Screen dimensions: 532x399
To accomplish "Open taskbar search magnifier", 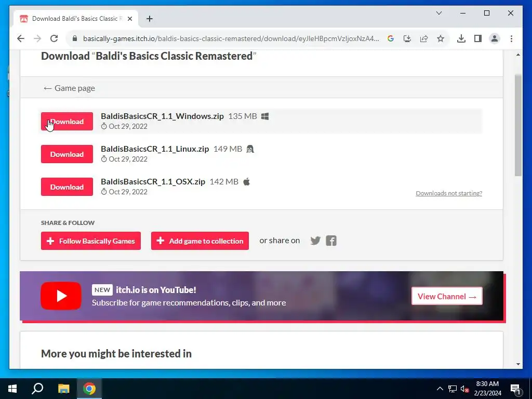I will (x=37, y=389).
